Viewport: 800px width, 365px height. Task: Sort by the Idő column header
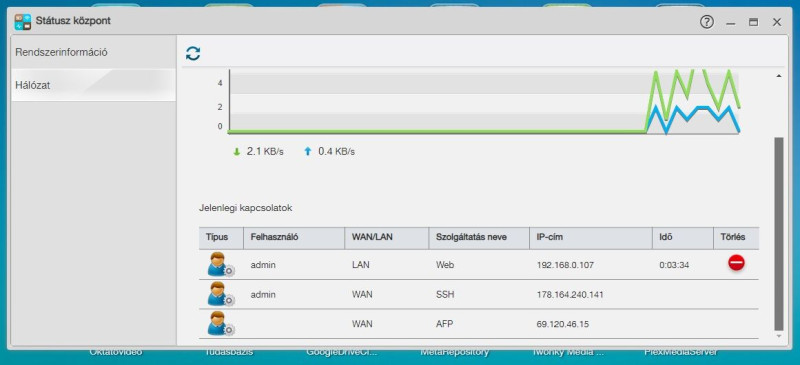[x=683, y=238]
